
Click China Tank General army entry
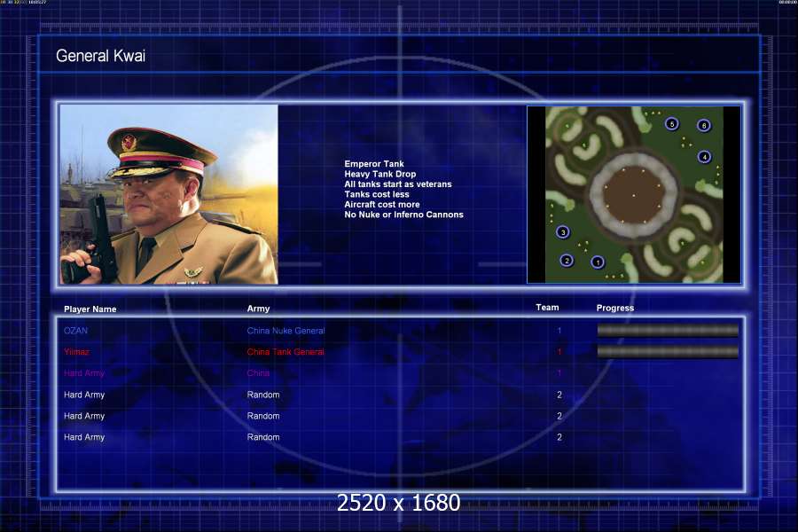coord(286,352)
